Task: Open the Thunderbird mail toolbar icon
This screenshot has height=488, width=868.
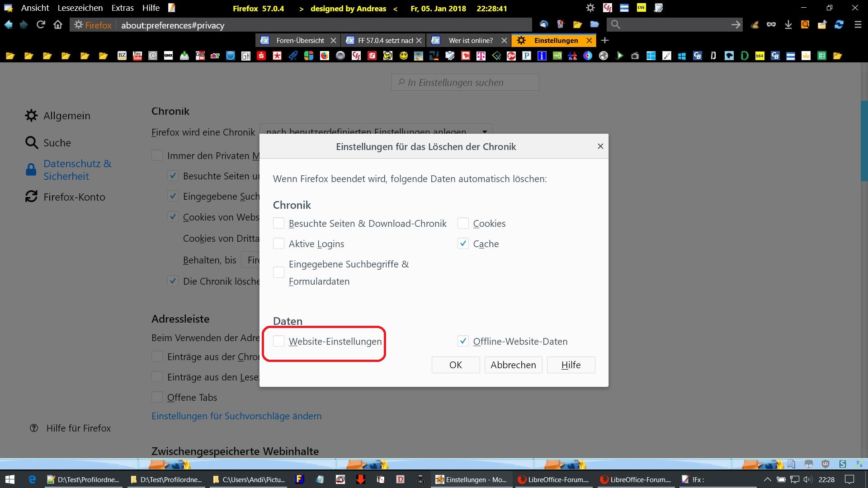Action: [x=544, y=25]
